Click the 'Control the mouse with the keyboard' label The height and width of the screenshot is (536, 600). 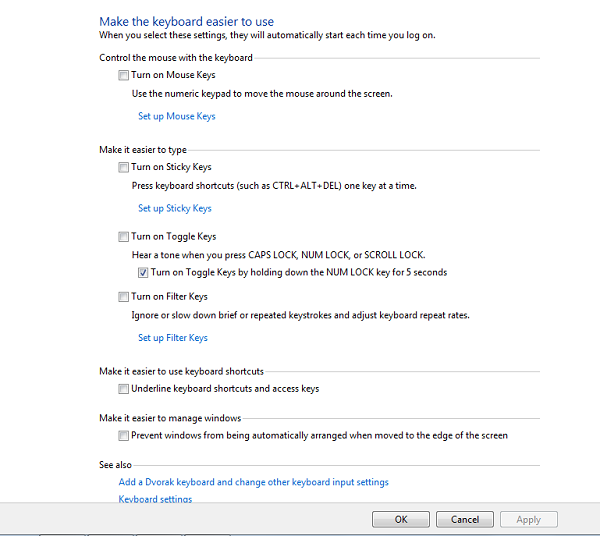point(175,58)
